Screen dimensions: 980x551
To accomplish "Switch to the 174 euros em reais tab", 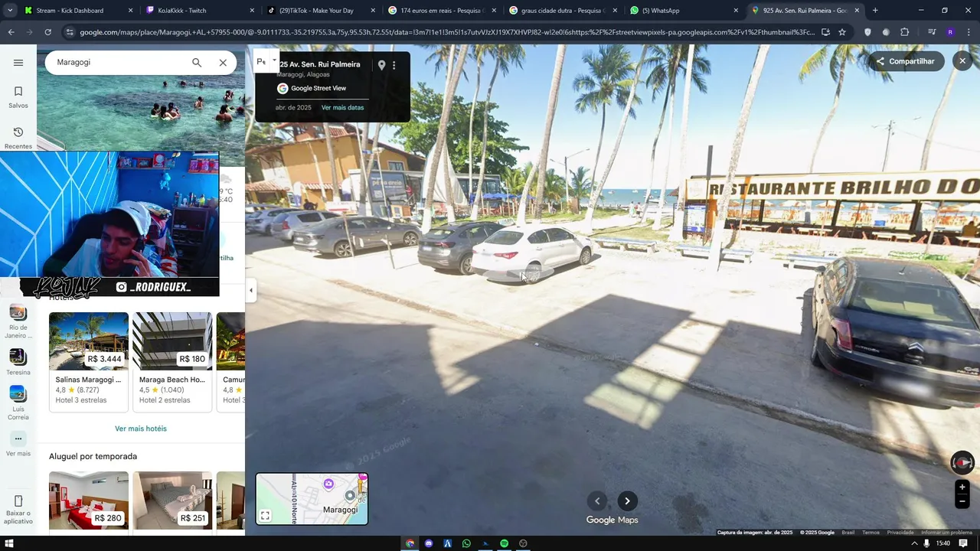I will tap(441, 11).
